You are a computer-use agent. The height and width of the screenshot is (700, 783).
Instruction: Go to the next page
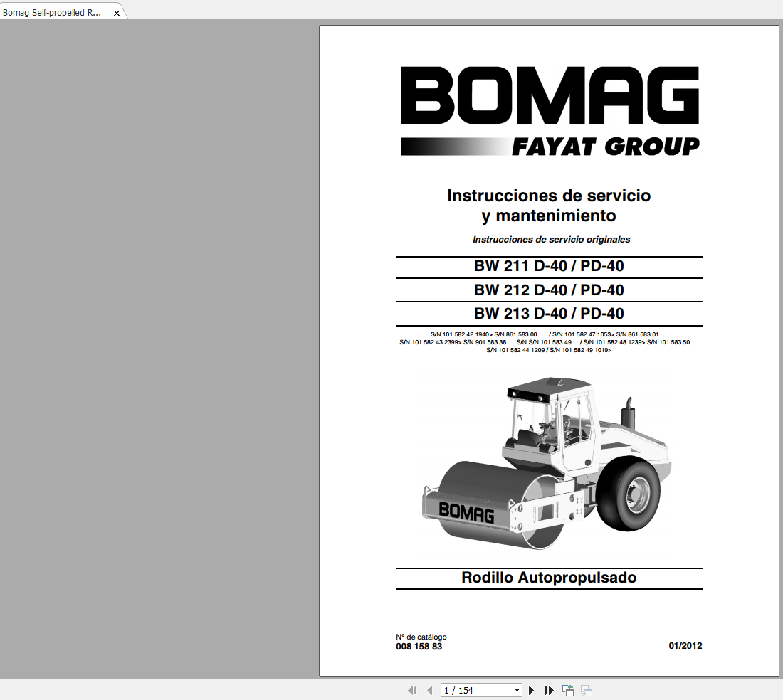[x=531, y=691]
